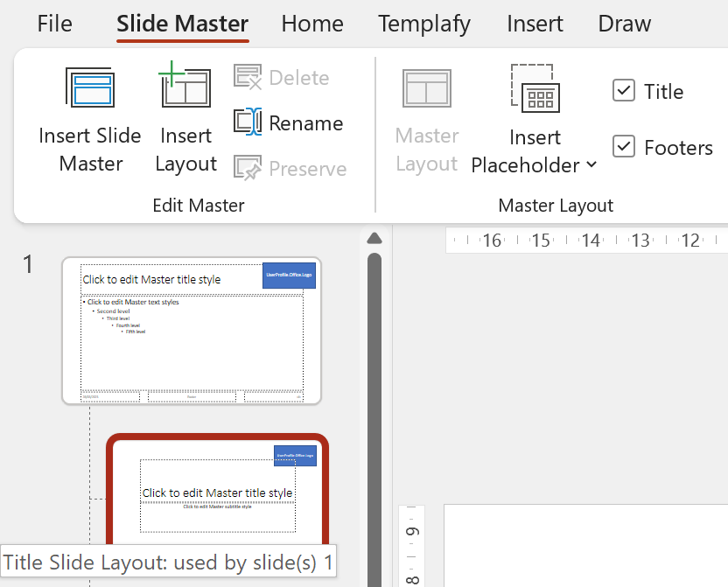Uncheck the Footers checkbox
Screen dimensions: 728x587
[x=624, y=146]
